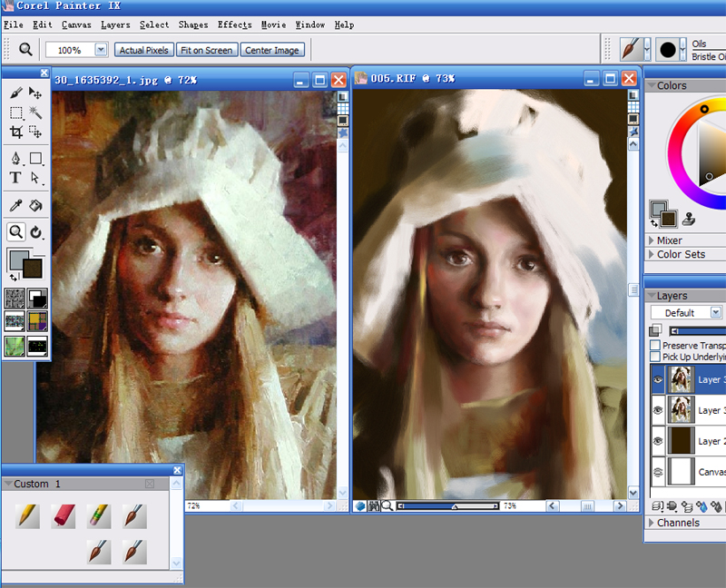Open the Window menu

[x=310, y=24]
